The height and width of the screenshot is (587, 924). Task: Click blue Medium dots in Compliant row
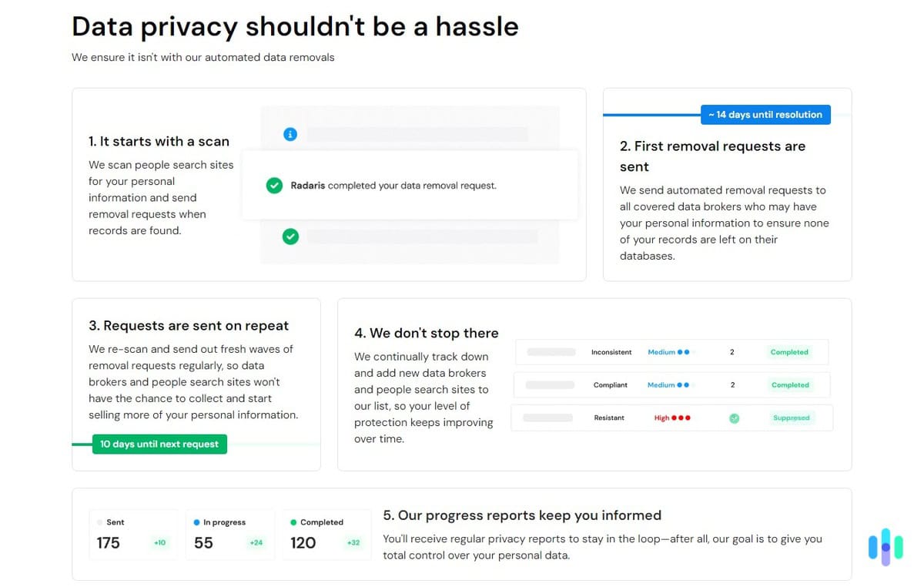pos(683,385)
